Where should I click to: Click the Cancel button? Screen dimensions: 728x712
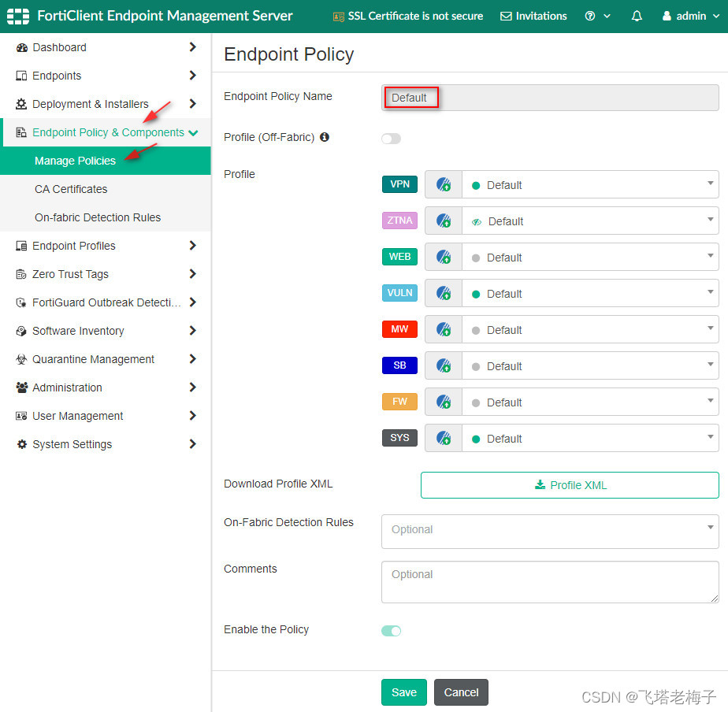461,692
